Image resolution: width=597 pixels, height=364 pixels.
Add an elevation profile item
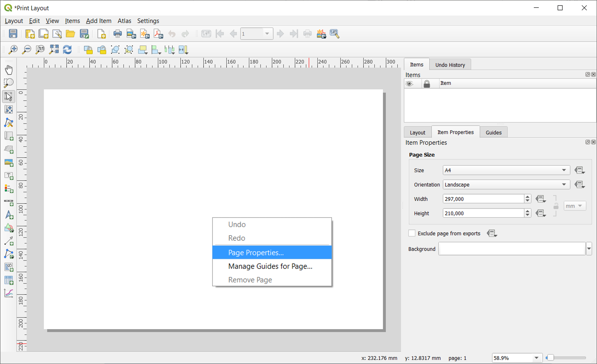[9, 293]
